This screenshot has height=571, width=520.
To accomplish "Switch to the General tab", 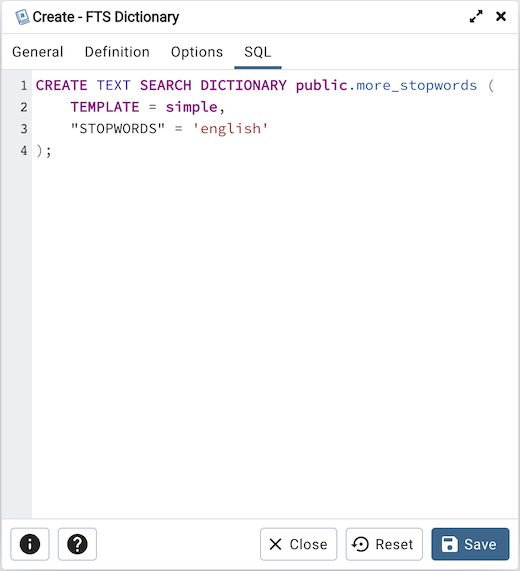I will point(38,52).
